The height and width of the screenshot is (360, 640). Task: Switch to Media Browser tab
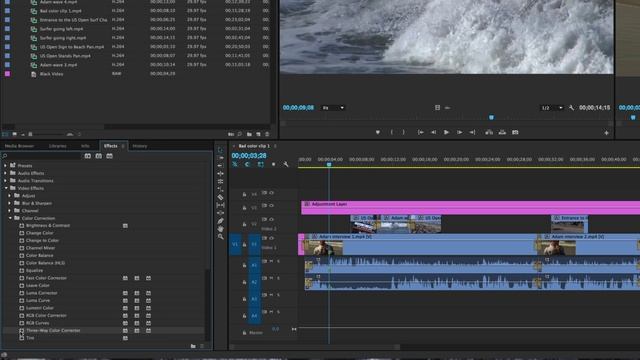[19, 146]
